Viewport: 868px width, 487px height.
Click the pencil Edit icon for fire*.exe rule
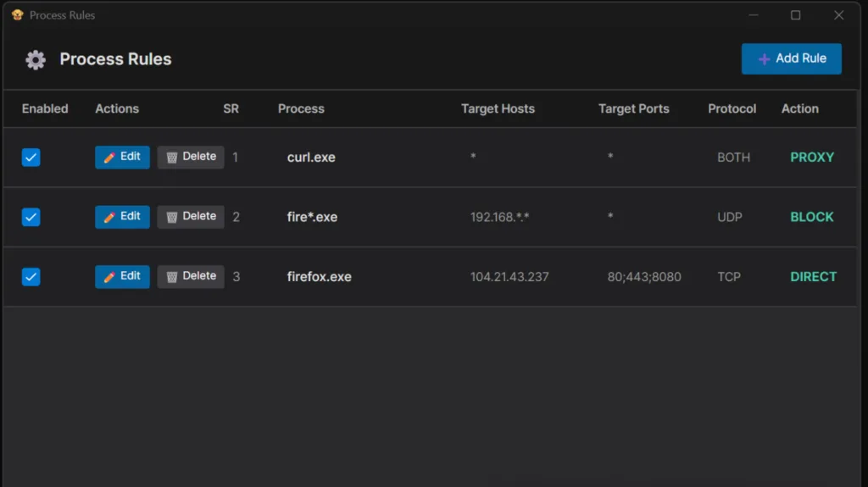(x=109, y=218)
